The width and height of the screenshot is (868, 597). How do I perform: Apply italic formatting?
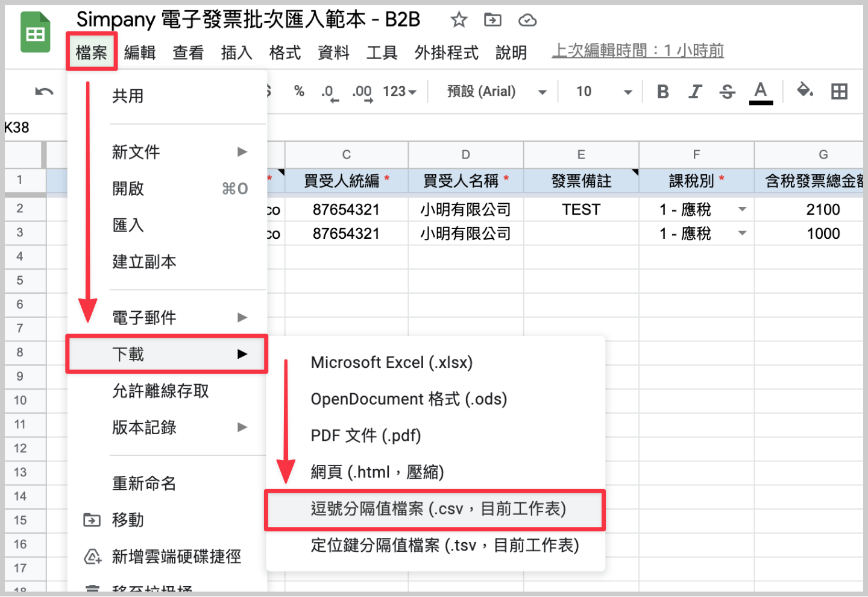coord(695,92)
